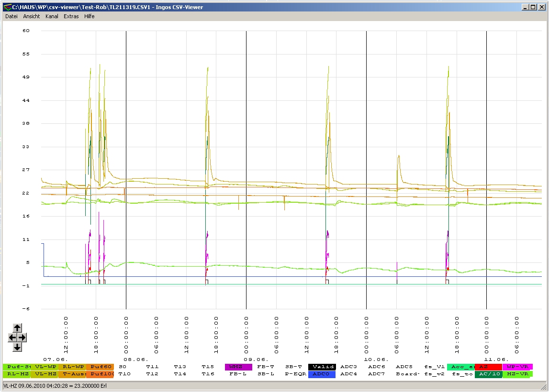Select the fs_v2 channel label
Viewport: 549px width, 392px height.
pos(434,374)
